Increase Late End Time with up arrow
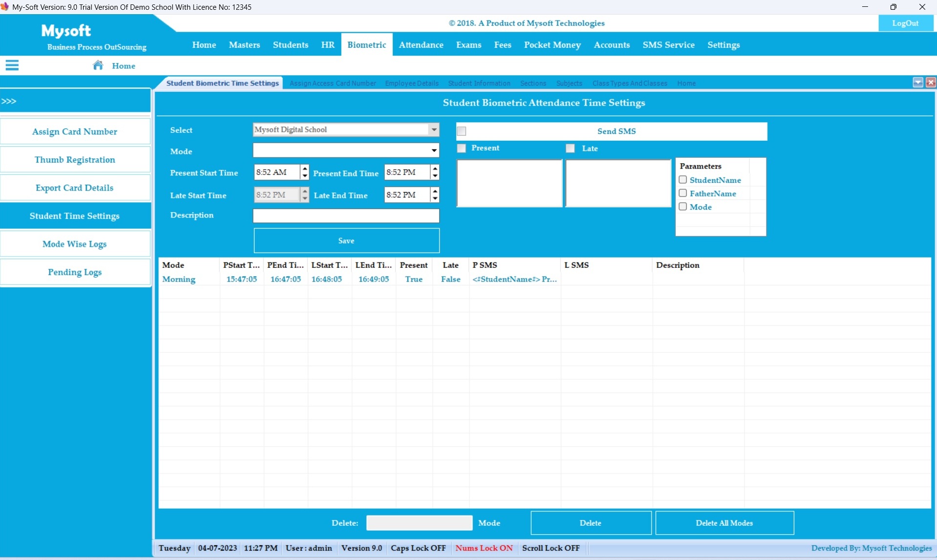Image resolution: width=937 pixels, height=560 pixels. 435,191
